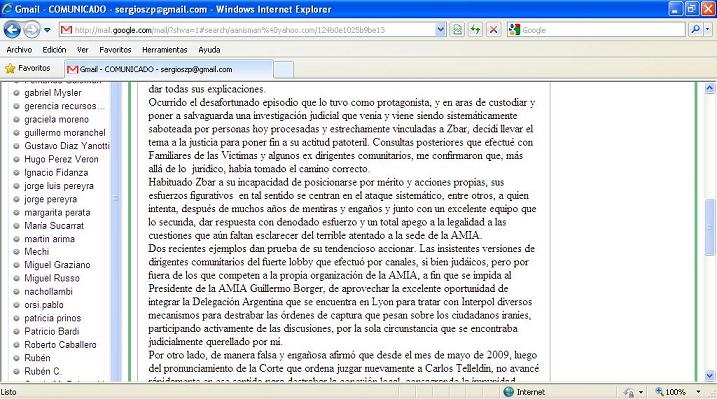
Task: Click status dot beside martin arima
Action: click(x=16, y=239)
